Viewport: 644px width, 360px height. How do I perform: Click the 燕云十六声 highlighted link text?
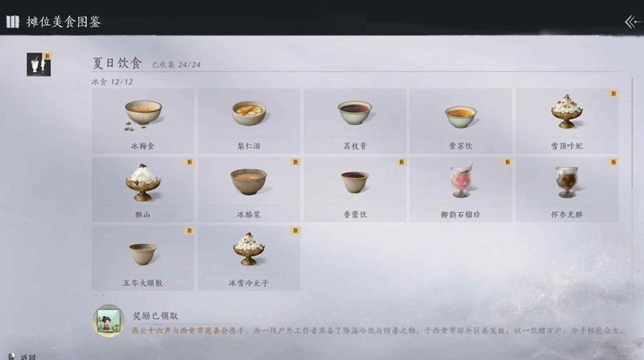click(151, 330)
